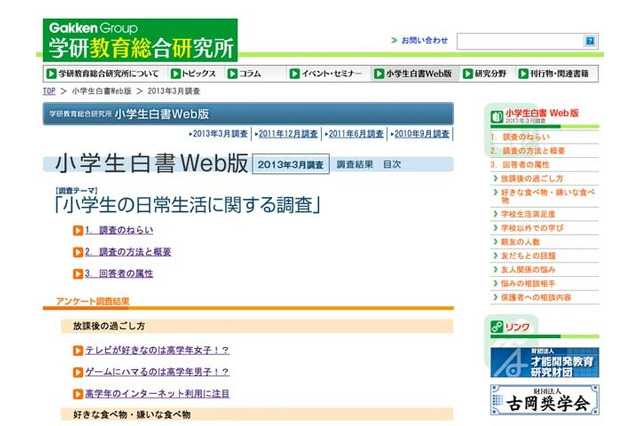Viewport: 640px width, 426px height.
Task: Click the リンク section chain icon
Action: click(x=497, y=327)
